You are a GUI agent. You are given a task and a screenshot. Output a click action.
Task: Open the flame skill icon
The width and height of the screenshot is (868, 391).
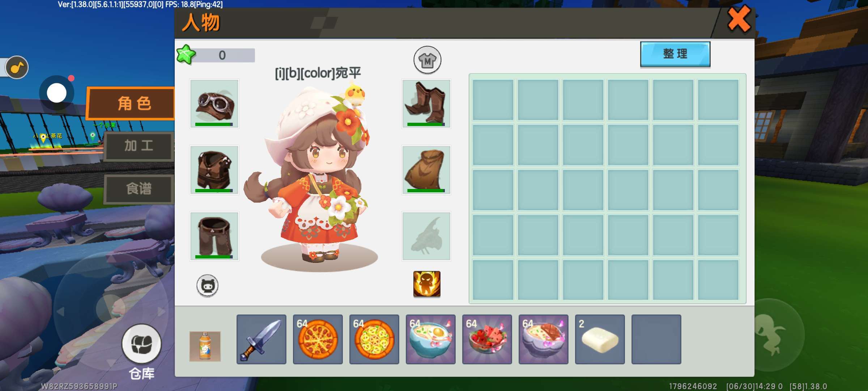[427, 284]
